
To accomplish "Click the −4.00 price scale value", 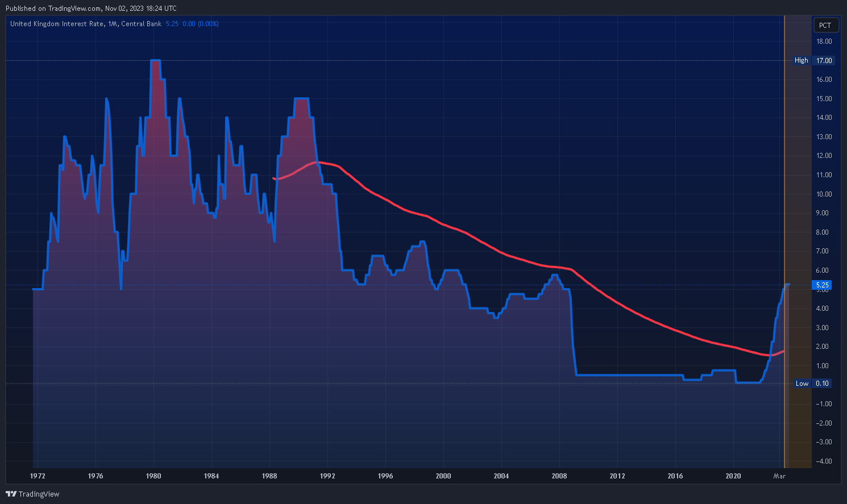I will (824, 461).
